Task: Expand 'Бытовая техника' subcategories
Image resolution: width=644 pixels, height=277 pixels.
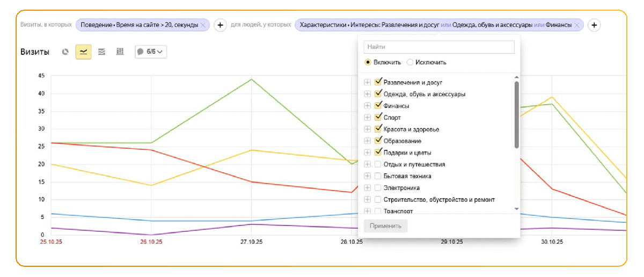Action: 368,176
